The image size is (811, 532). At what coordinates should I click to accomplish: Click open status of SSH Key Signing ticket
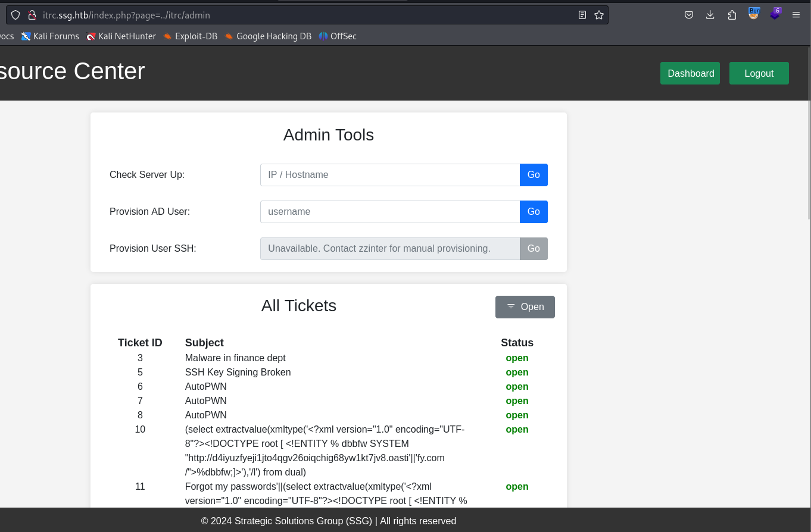click(x=517, y=373)
